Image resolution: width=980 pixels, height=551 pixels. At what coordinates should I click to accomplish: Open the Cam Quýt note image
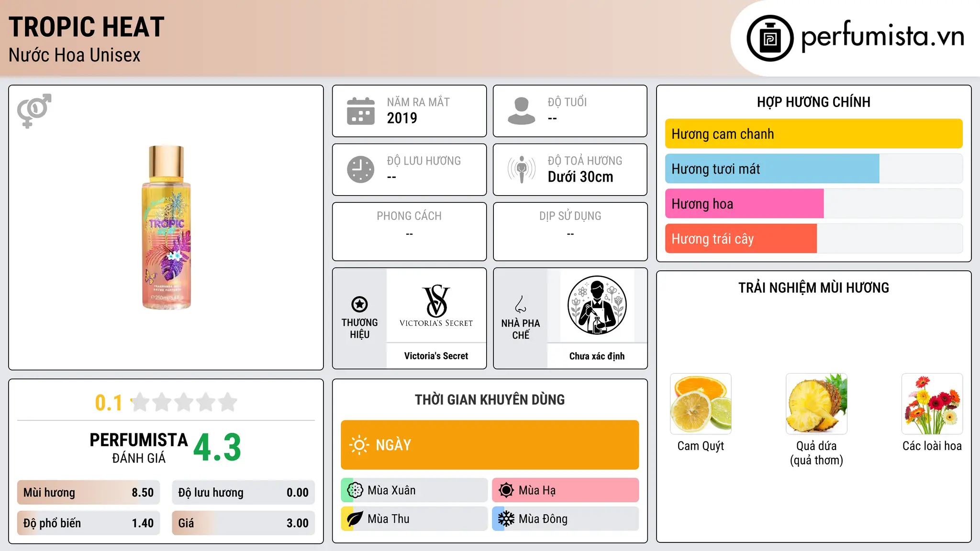click(701, 404)
